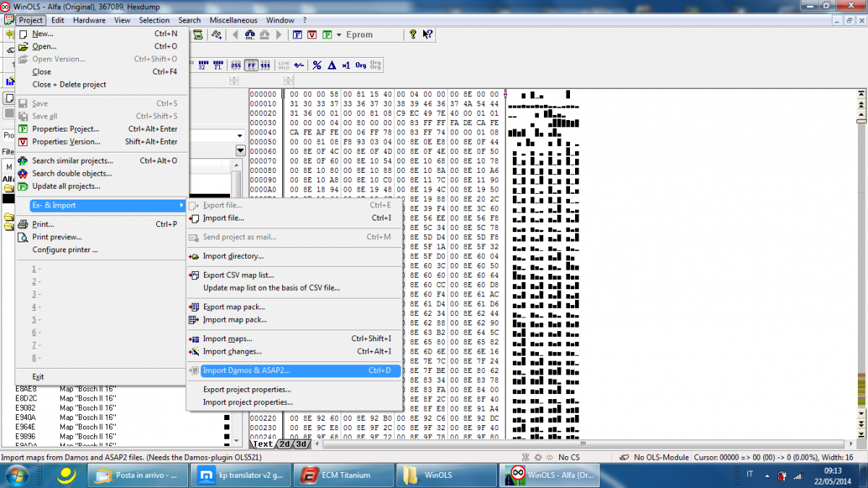Click the plus/minus sign toggle icon
Viewport: 868px width, 488px height.
pyautogui.click(x=299, y=65)
